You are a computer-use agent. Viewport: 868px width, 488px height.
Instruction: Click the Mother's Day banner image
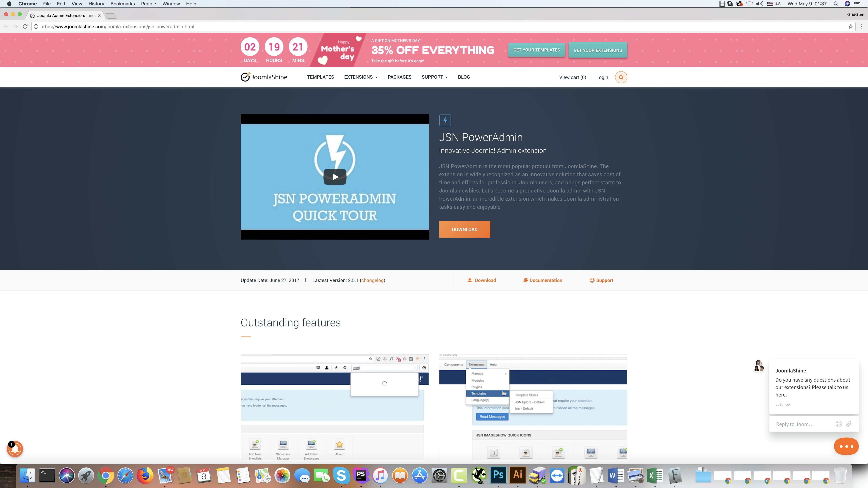pyautogui.click(x=434, y=50)
